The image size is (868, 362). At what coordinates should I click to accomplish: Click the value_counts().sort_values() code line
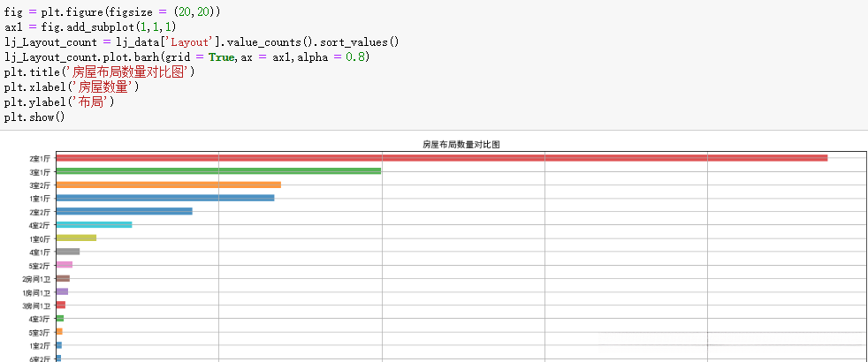202,41
